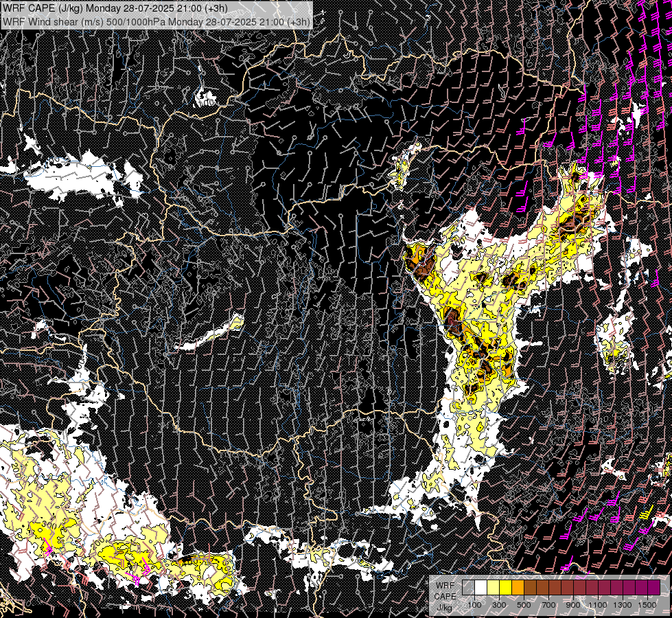
Task: Select the purple legend swatch after 1500
Action: [653, 587]
